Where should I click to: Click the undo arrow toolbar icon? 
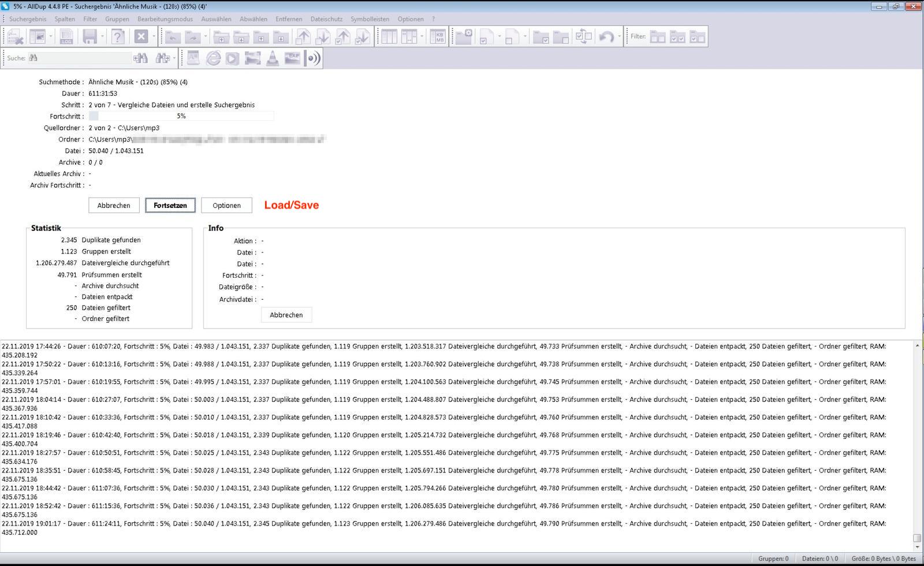click(x=606, y=37)
